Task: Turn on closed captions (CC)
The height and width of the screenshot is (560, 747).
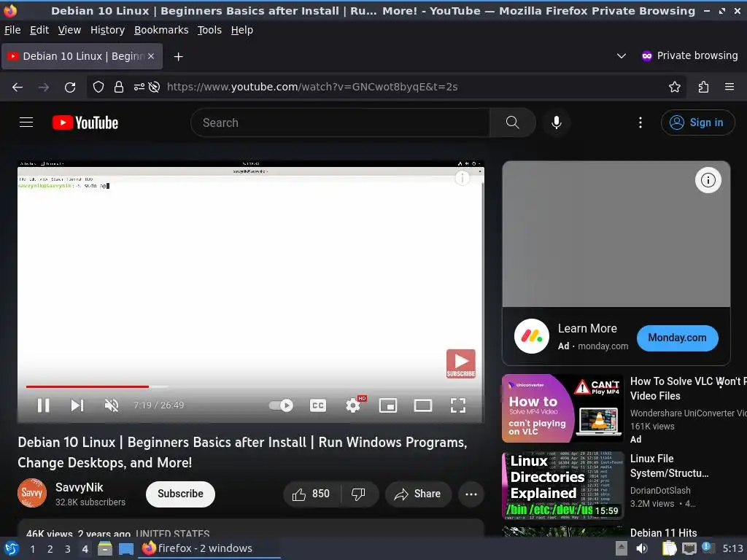Action: pyautogui.click(x=318, y=405)
